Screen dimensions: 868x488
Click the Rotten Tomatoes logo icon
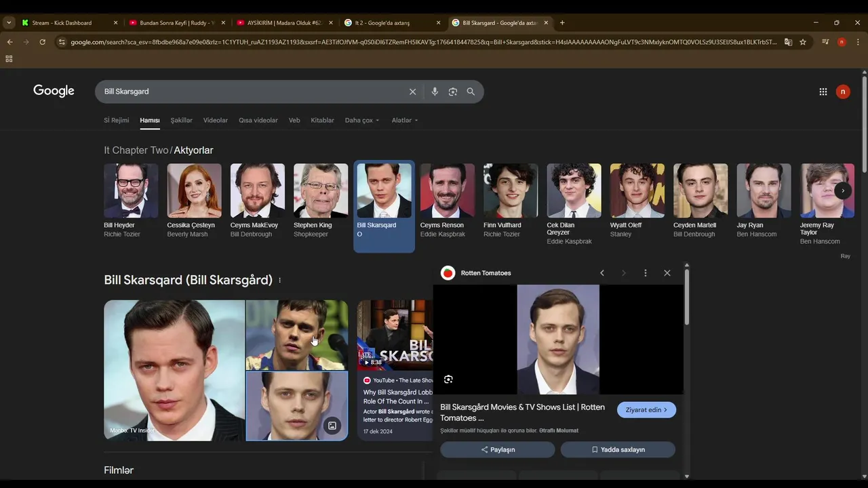448,272
